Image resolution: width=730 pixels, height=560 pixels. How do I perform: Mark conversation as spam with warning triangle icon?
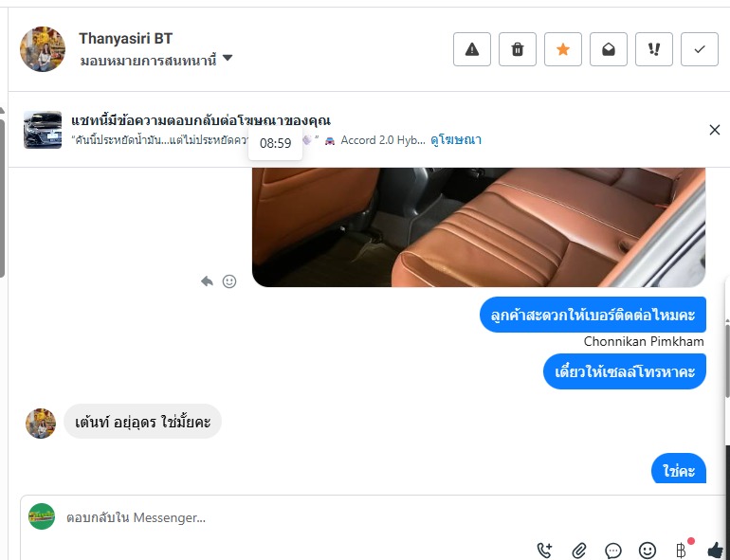pos(471,49)
